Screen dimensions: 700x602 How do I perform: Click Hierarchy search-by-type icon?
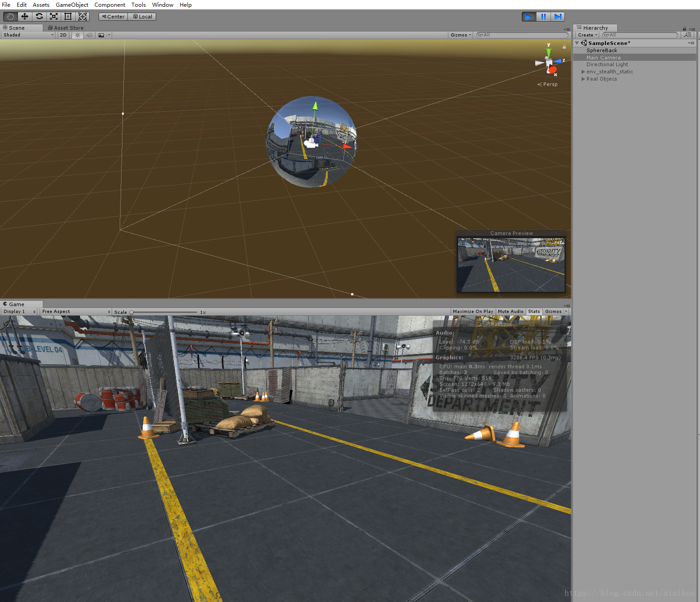[687, 35]
